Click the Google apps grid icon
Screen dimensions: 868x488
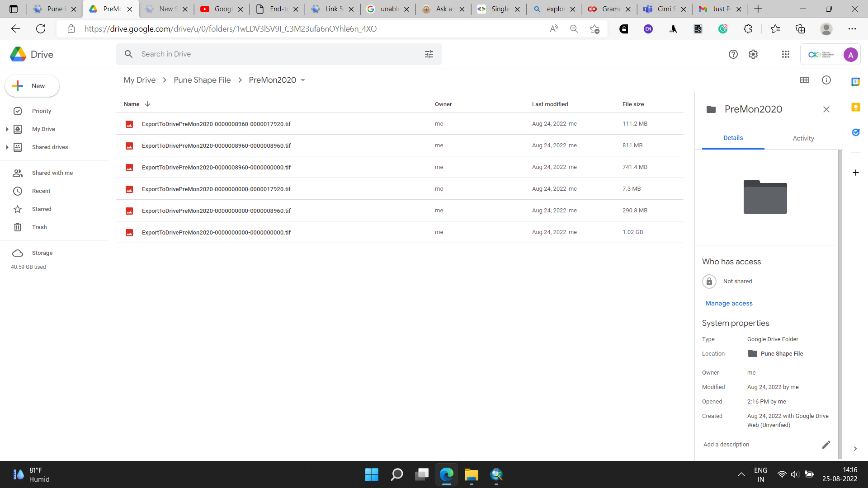pos(786,54)
